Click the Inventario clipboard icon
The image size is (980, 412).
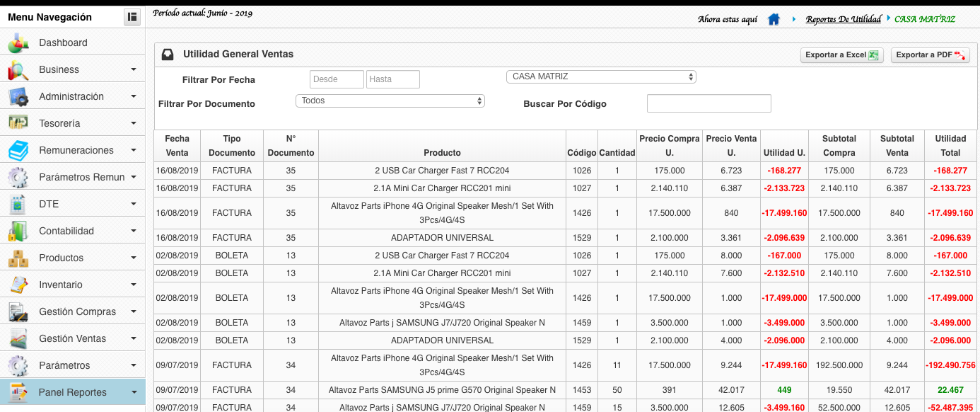click(x=18, y=285)
